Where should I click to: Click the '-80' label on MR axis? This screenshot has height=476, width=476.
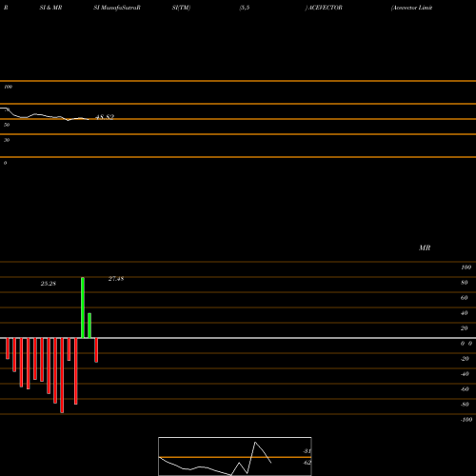coord(465,405)
